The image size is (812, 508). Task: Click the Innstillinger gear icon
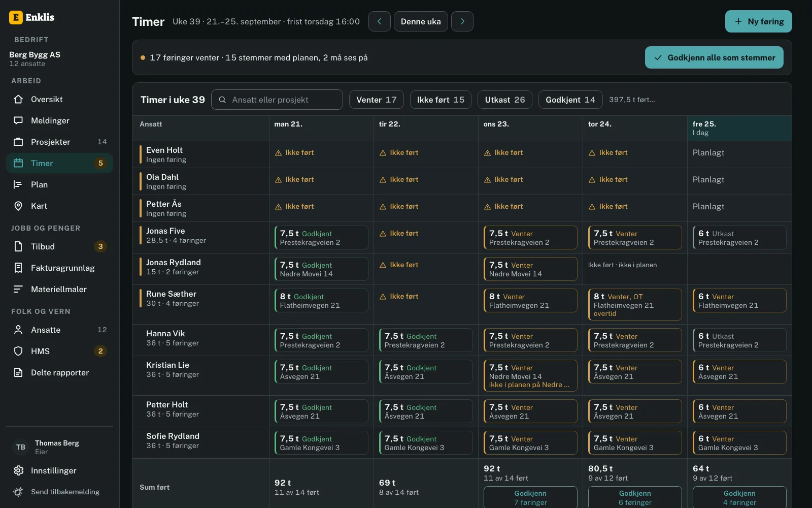point(18,470)
